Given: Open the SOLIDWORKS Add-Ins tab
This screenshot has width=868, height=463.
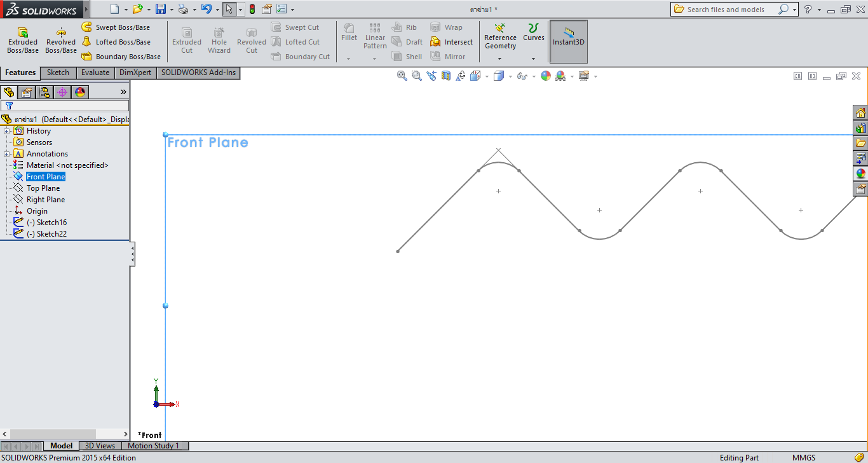Looking at the screenshot, I should [x=198, y=73].
